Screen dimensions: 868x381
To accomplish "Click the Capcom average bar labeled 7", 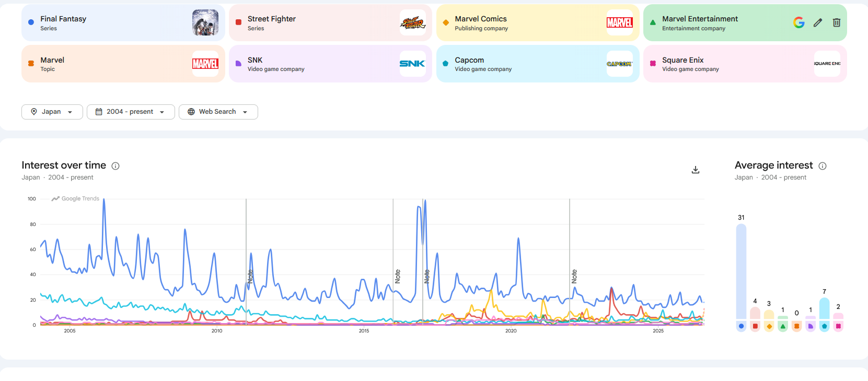I will 825,308.
